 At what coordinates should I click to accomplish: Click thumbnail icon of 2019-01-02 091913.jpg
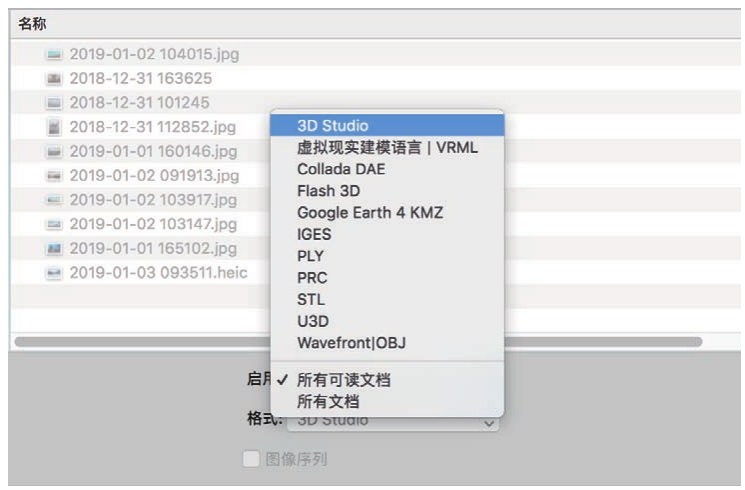point(54,175)
